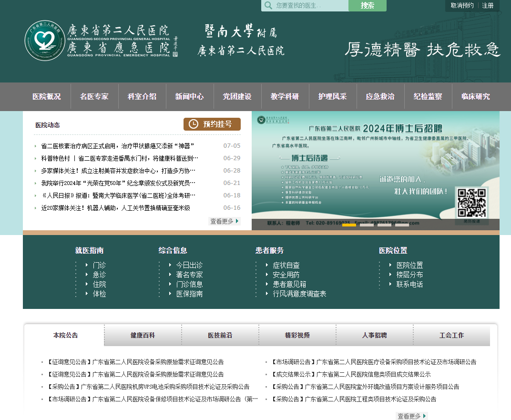This screenshot has height=420, width=511.
Task: Click the first yellow carousel indicator
Action: click(x=349, y=225)
